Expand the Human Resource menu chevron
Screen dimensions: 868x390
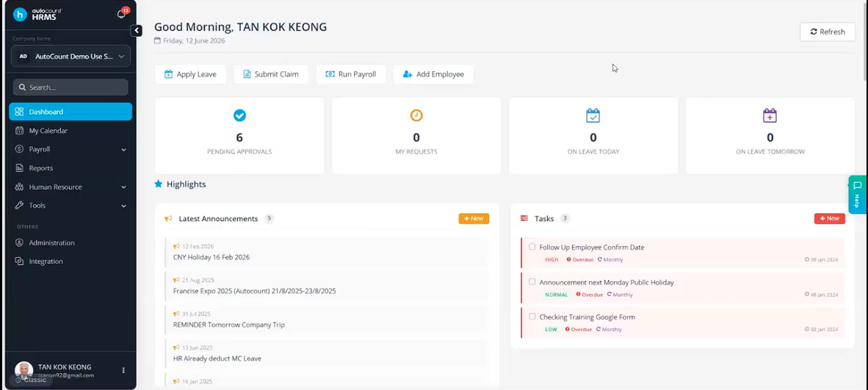coord(123,187)
